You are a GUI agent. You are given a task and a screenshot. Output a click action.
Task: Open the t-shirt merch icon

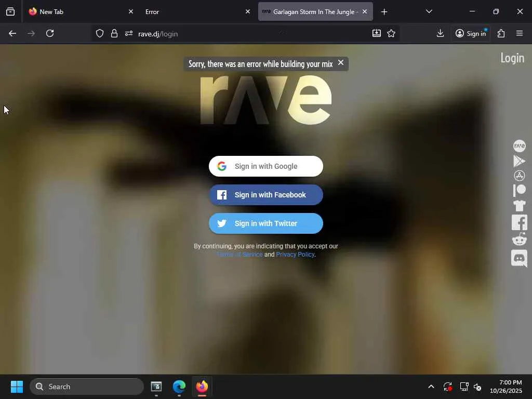519,205
